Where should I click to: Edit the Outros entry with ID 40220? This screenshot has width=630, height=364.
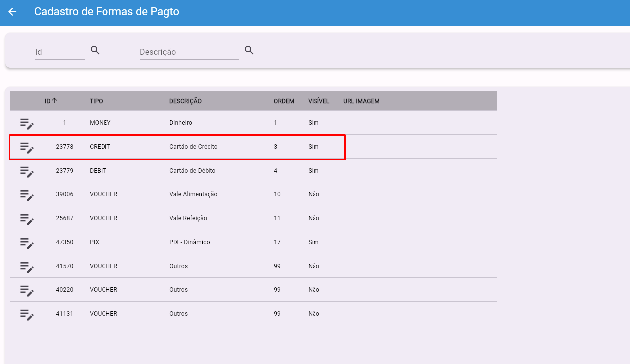27,290
